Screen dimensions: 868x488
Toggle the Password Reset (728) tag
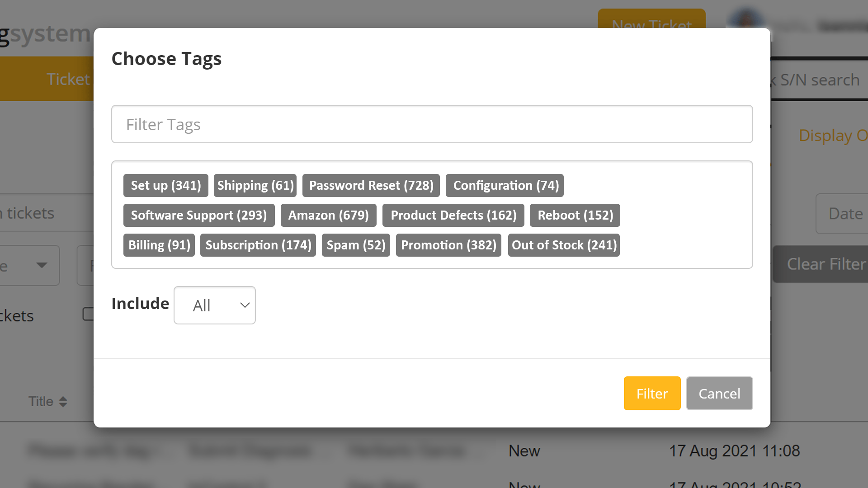tap(371, 185)
